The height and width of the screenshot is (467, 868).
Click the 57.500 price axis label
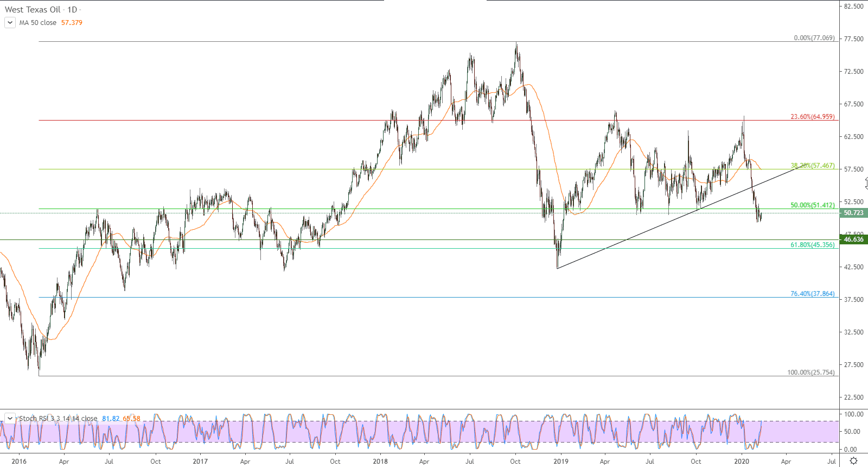(x=853, y=169)
